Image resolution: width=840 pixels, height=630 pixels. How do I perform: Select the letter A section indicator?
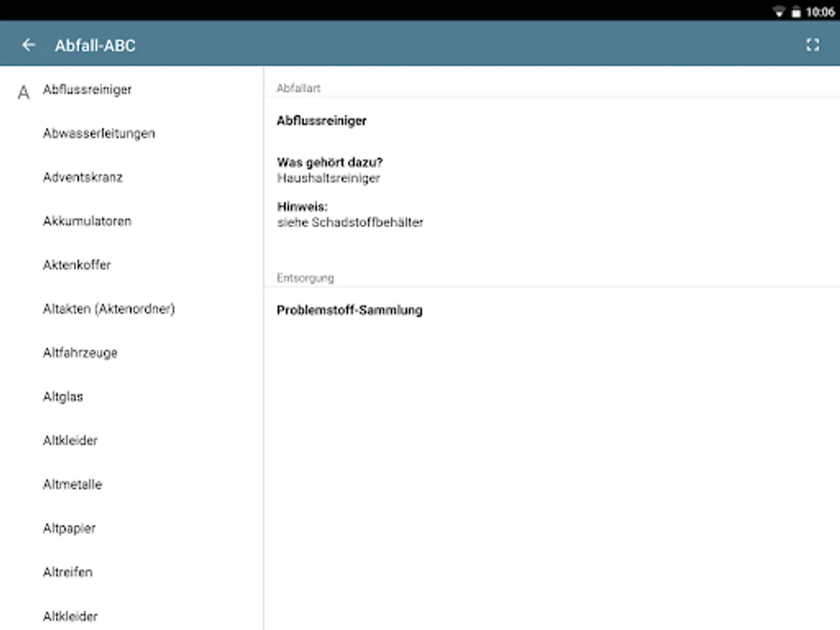coord(22,90)
